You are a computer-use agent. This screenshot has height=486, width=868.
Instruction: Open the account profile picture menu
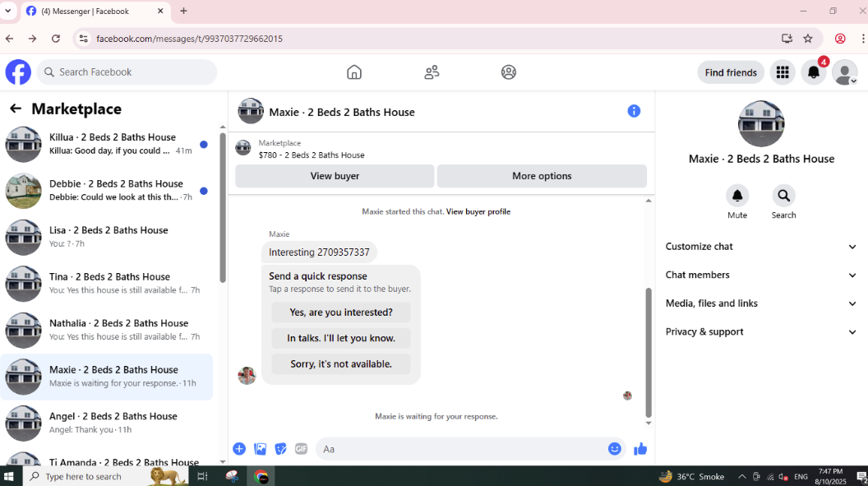[845, 72]
